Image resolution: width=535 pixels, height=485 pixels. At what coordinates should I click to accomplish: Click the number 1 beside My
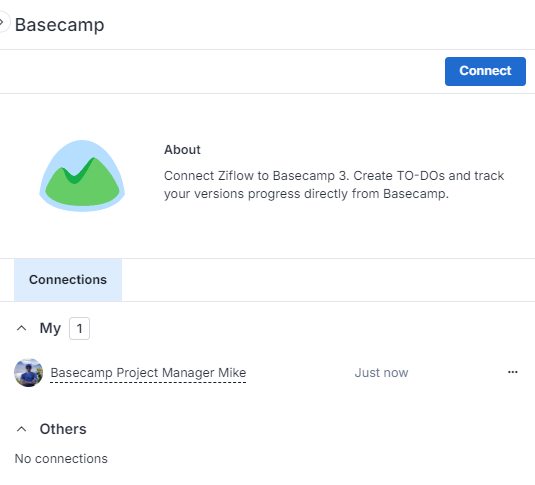tap(79, 329)
